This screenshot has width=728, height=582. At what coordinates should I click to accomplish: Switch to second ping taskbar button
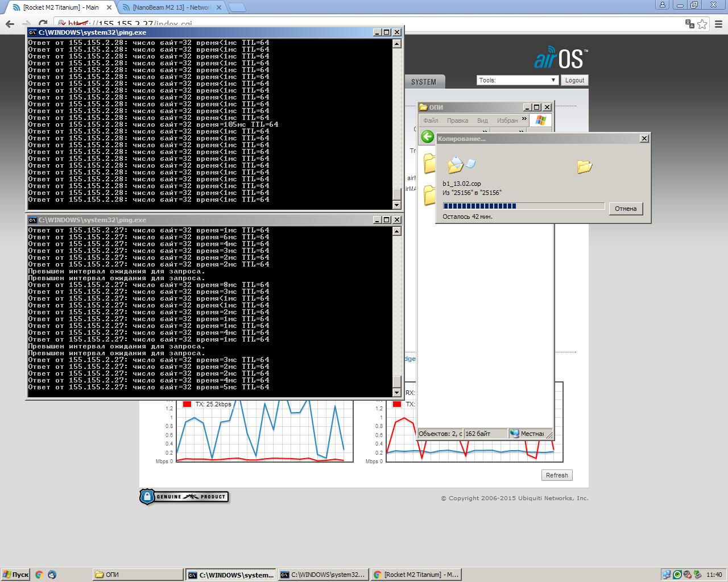pos(323,575)
